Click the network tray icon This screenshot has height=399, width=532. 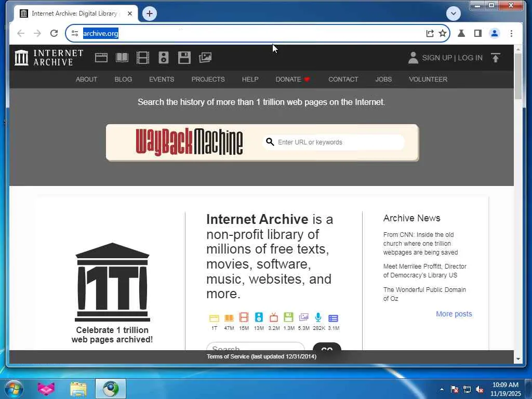467,389
